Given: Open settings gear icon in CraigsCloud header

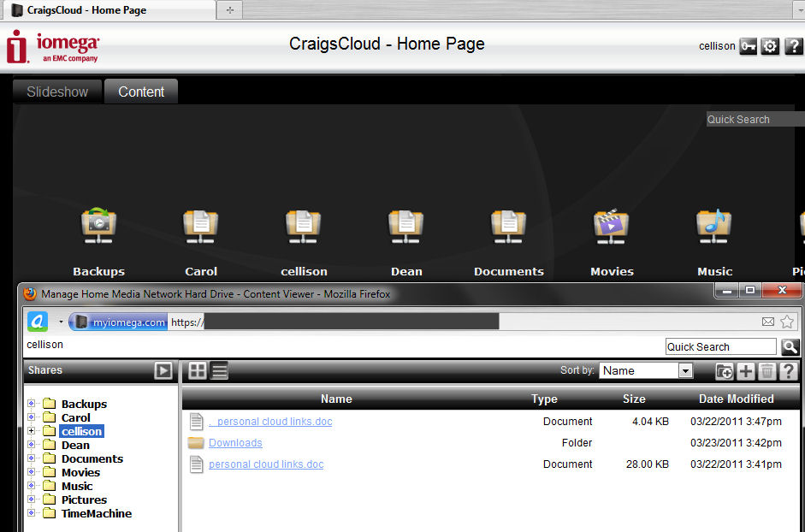Looking at the screenshot, I should pyautogui.click(x=770, y=46).
